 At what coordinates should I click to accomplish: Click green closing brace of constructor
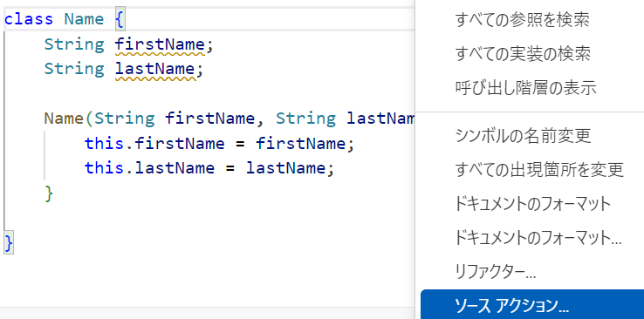point(49,193)
